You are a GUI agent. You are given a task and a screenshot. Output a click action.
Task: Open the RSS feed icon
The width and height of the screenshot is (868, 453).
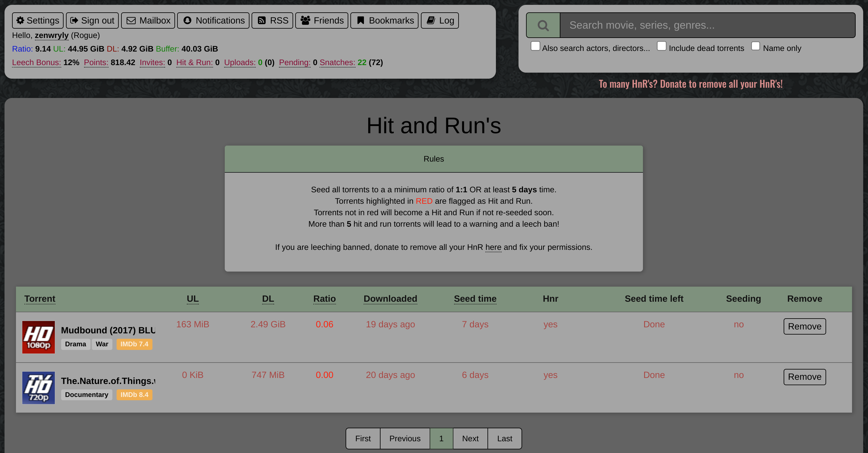(262, 20)
